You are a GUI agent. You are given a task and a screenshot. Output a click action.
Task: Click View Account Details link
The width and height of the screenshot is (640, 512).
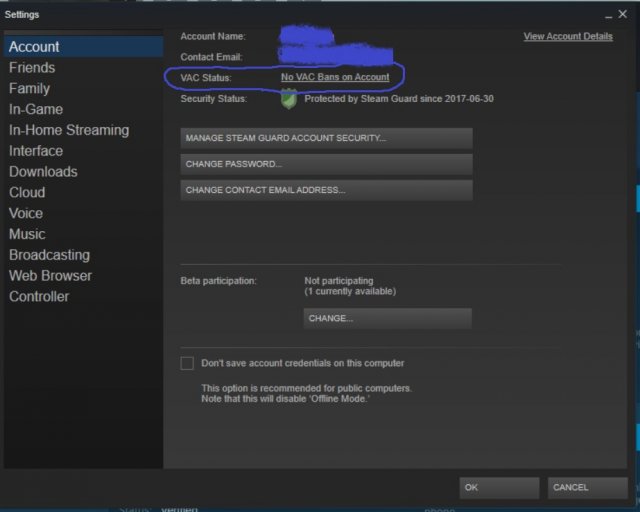tap(568, 36)
